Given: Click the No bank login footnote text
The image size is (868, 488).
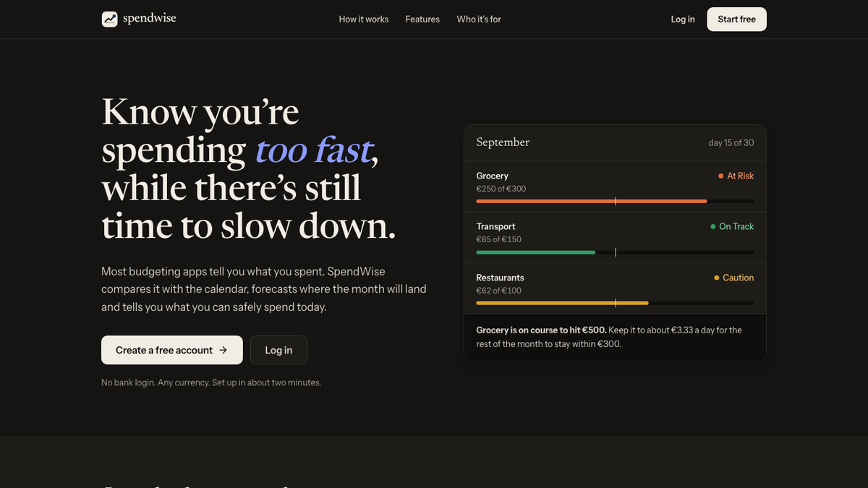Looking at the screenshot, I should pos(211,382).
